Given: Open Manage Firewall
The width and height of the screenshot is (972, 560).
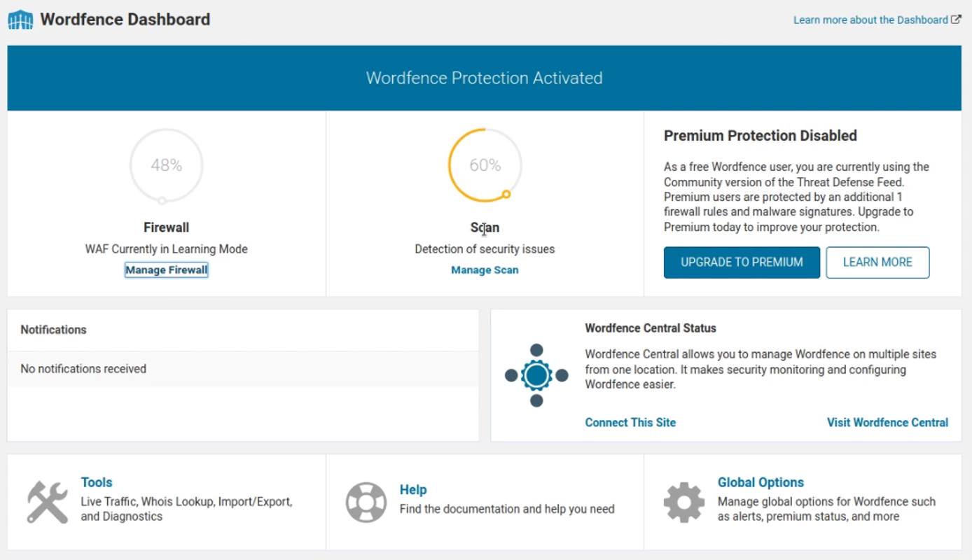Looking at the screenshot, I should click(x=166, y=269).
